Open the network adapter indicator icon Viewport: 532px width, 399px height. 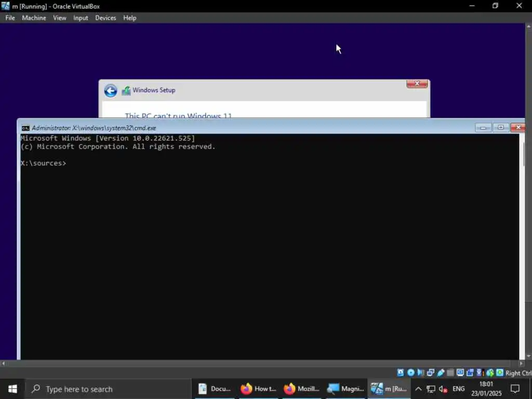click(431, 373)
